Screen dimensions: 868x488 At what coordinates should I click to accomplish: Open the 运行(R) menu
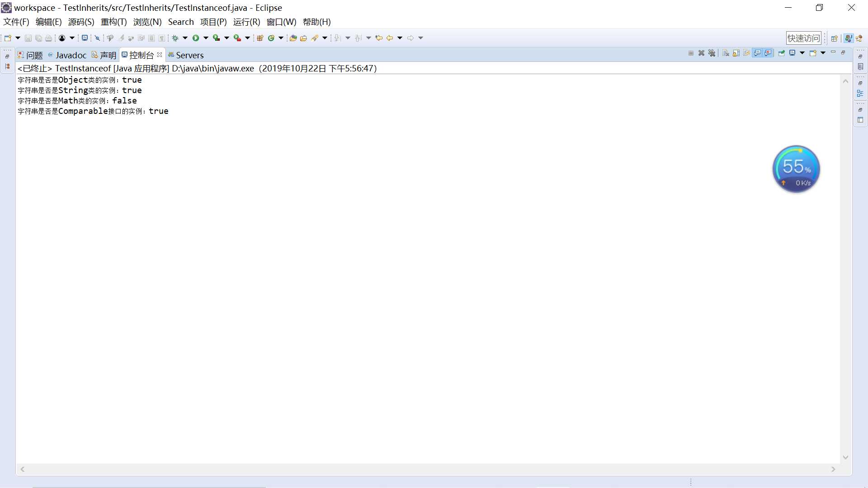pyautogui.click(x=246, y=22)
